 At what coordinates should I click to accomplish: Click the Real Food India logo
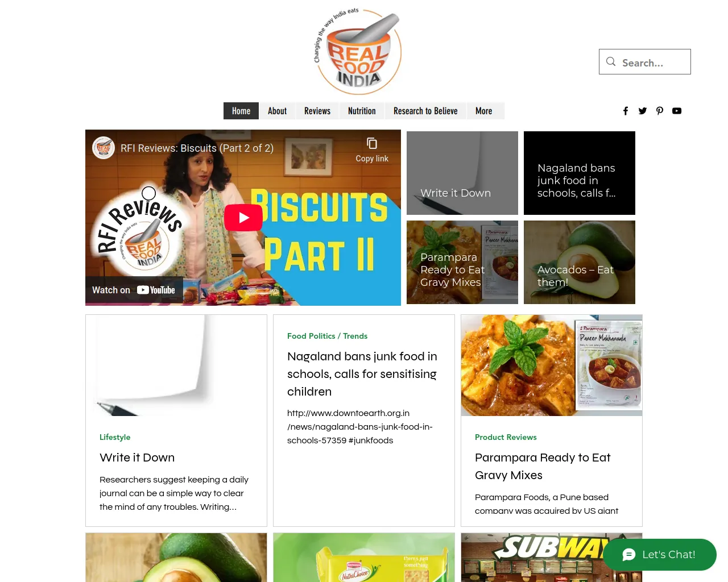[358, 51]
